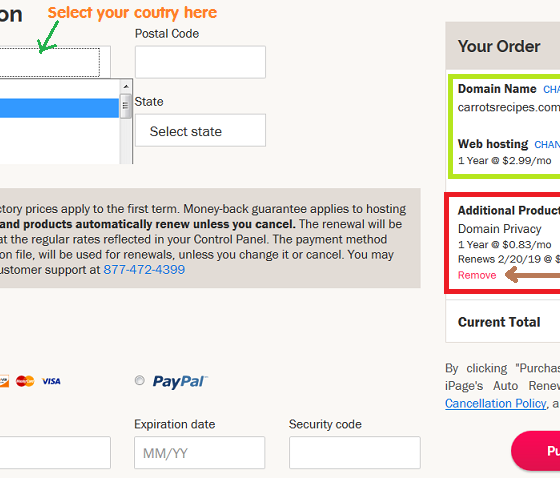
Task: Click the PayPal logo
Action: [180, 382]
